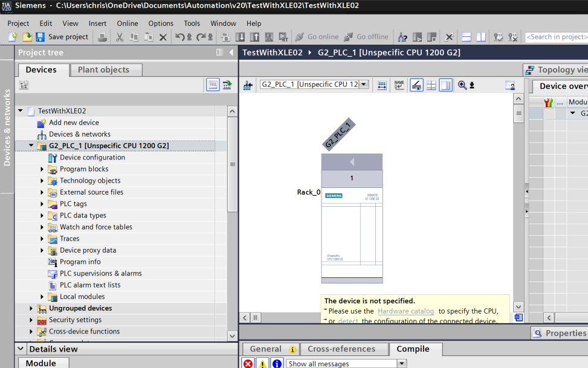Click the Project tree vertical scrollbar thumb
The width and height of the screenshot is (588, 368).
pos(233,164)
